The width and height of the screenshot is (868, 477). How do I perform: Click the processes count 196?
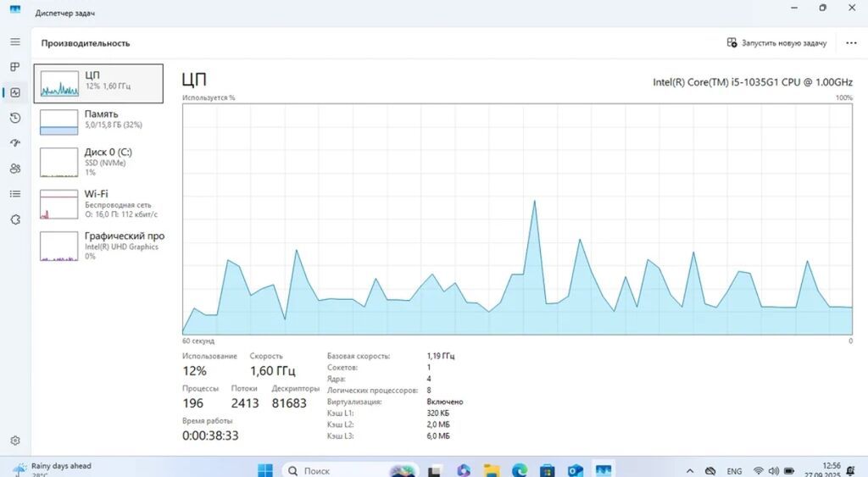pos(193,403)
